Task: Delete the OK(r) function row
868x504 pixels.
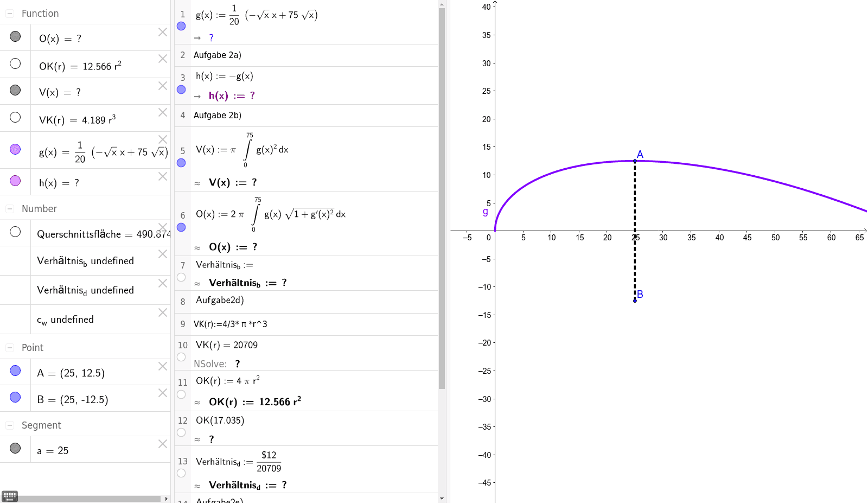Action: tap(162, 59)
